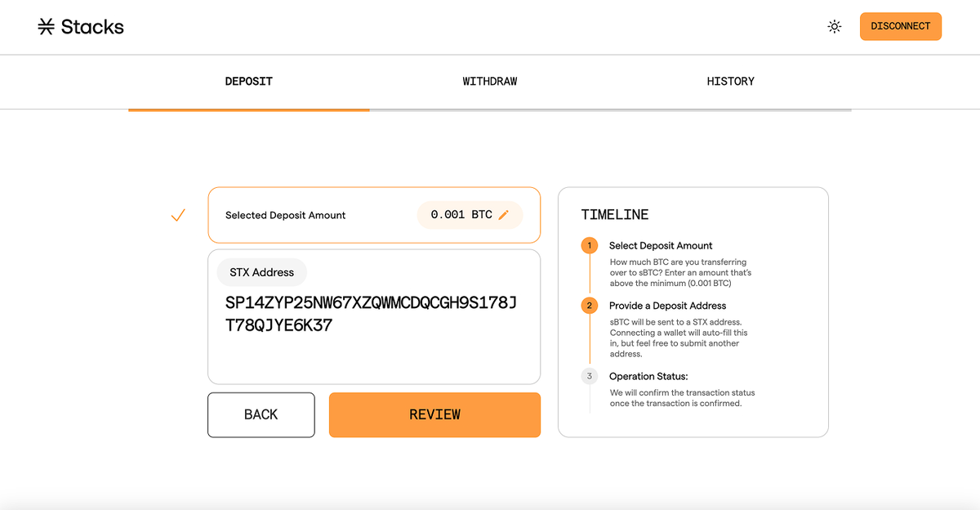This screenshot has width=980, height=510.
Task: Click the Timeline panel heading
Action: click(x=614, y=215)
